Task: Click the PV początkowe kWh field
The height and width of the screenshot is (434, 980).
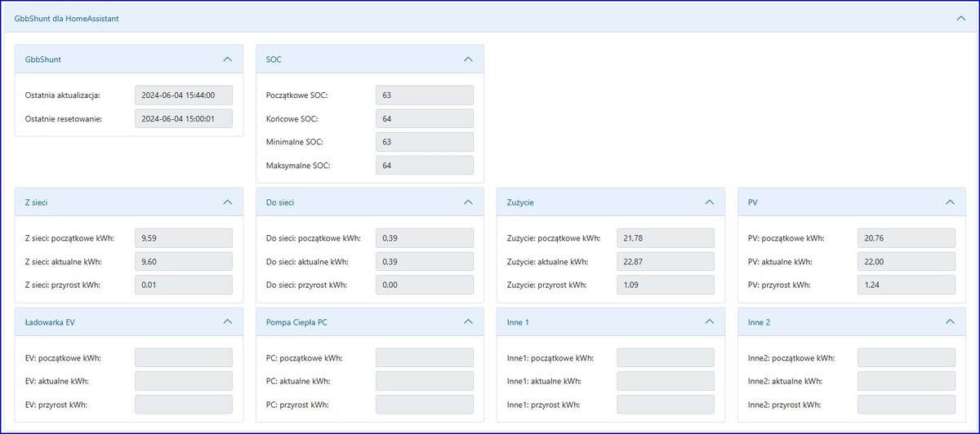Action: pyautogui.click(x=906, y=238)
